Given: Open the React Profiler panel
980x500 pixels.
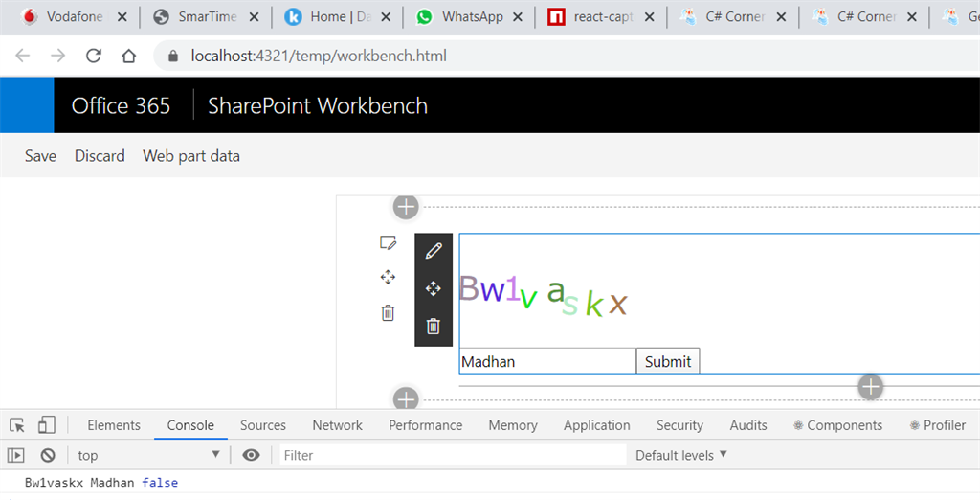Looking at the screenshot, I should [938, 425].
